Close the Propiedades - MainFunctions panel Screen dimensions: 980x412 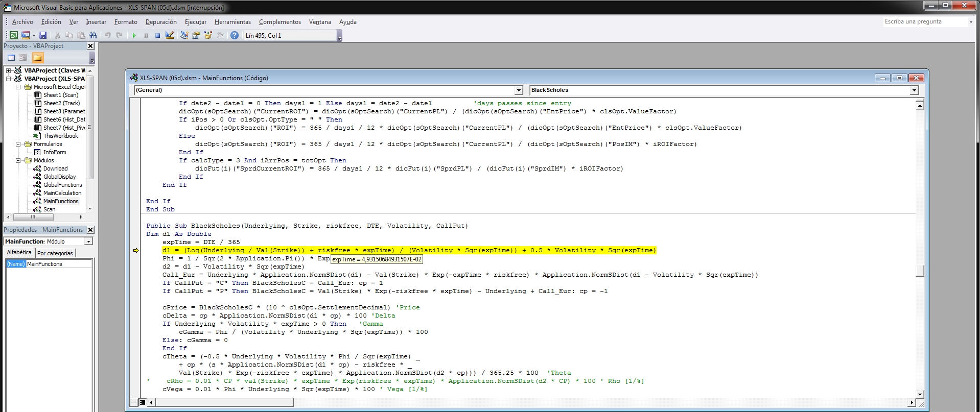pyautogui.click(x=90, y=230)
